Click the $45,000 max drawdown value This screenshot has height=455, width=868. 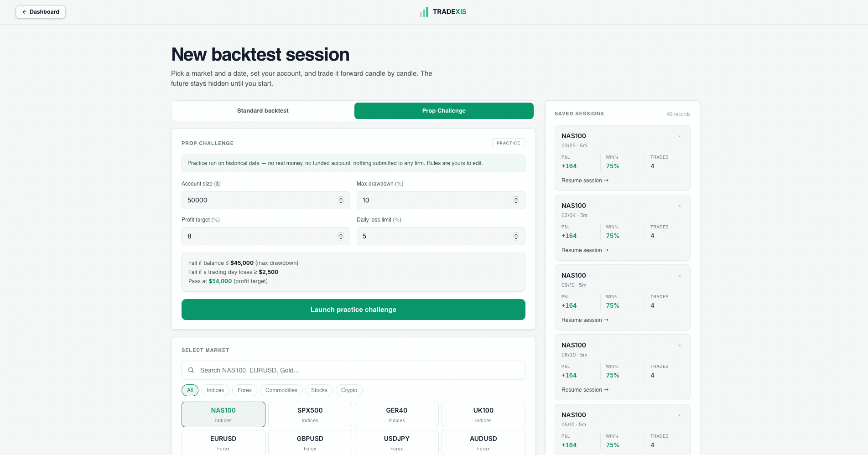[242, 263]
